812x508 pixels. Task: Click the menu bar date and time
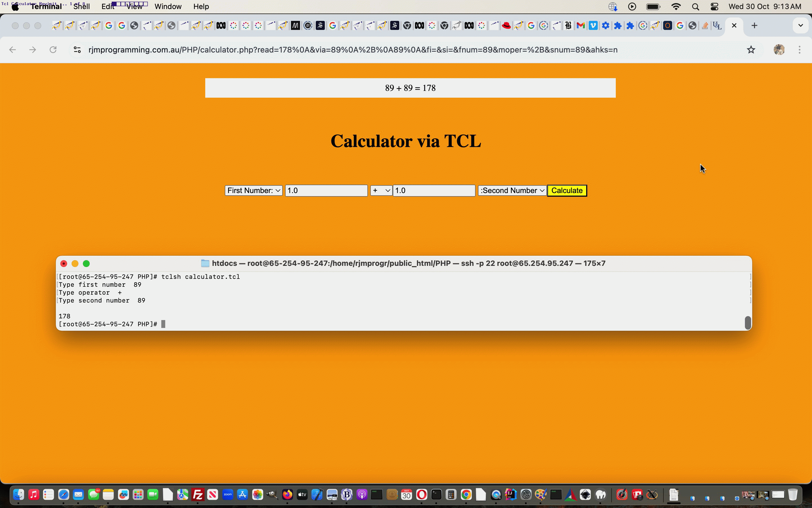coord(765,7)
